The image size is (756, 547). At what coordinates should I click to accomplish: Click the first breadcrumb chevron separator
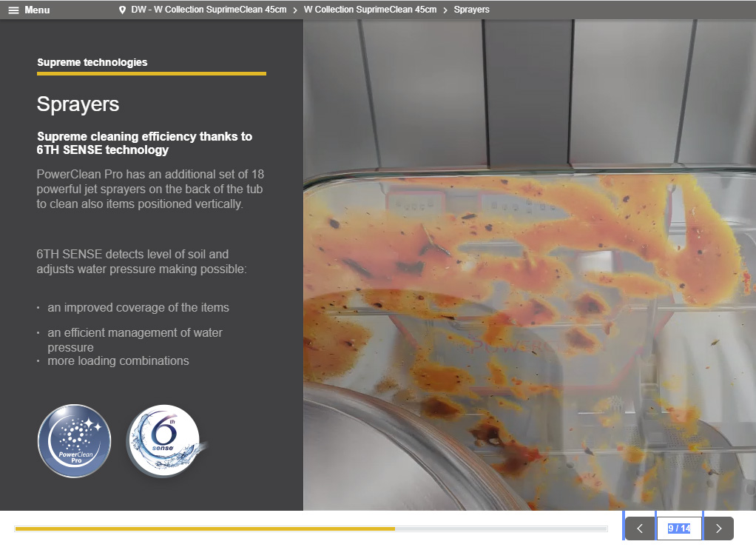295,10
